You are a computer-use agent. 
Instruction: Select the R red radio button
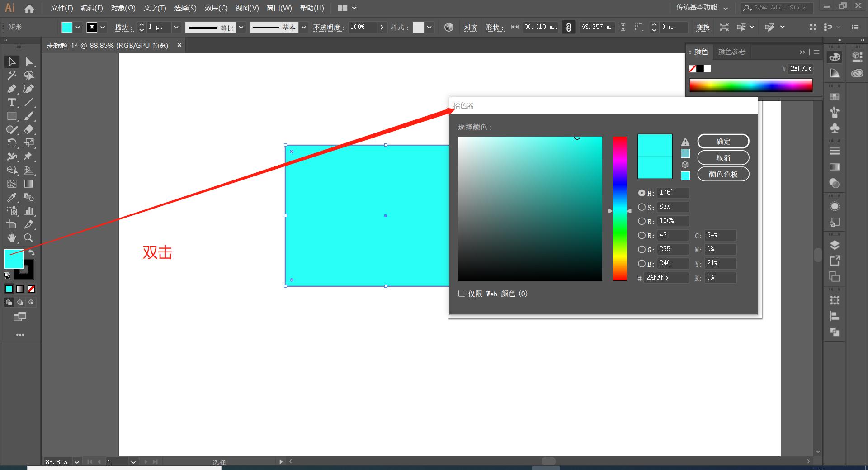coord(642,235)
